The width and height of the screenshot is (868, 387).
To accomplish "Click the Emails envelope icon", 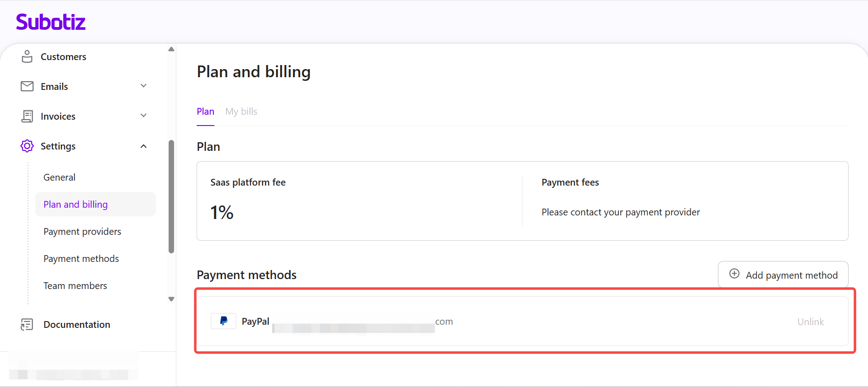I will 27,86.
